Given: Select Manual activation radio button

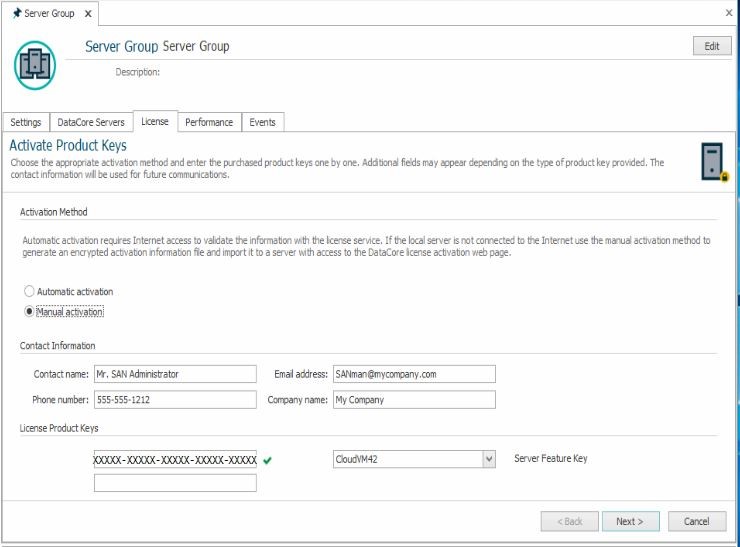Looking at the screenshot, I should pos(30,312).
